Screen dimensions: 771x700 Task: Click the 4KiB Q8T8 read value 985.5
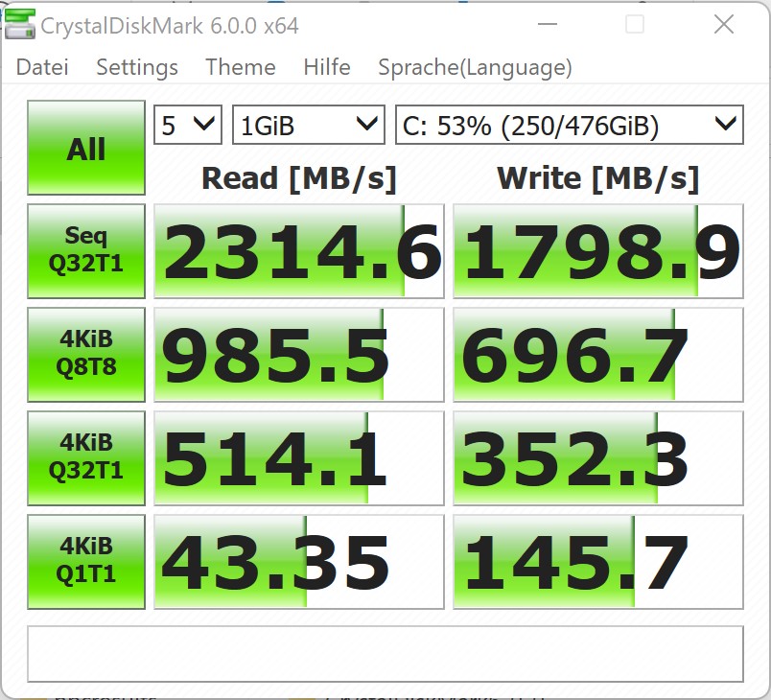(x=299, y=355)
